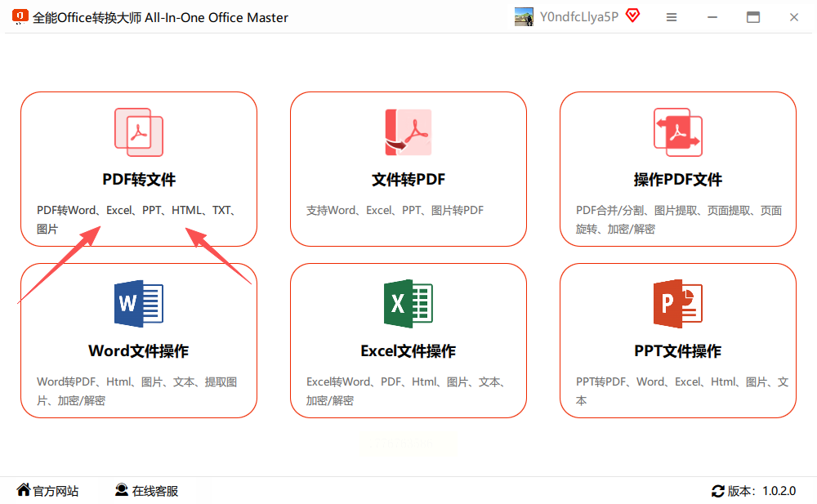This screenshot has height=504, width=817.
Task: Choose the Word文件操作 icon
Action: (139, 304)
